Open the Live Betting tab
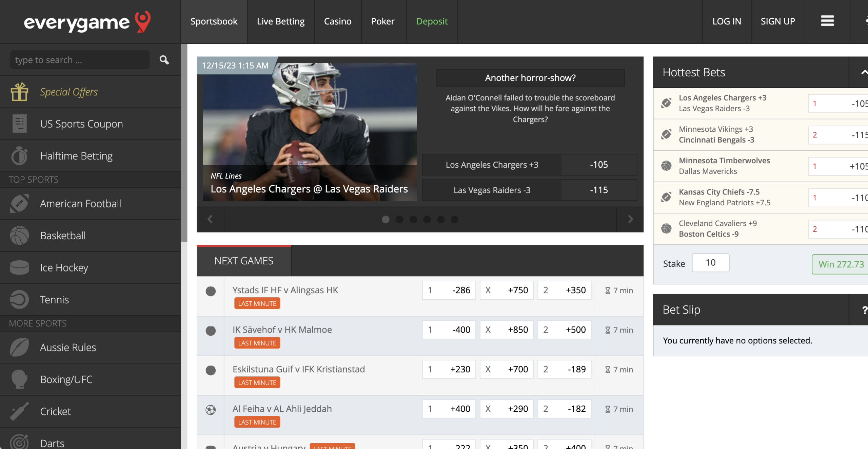The image size is (868, 449). click(x=281, y=21)
